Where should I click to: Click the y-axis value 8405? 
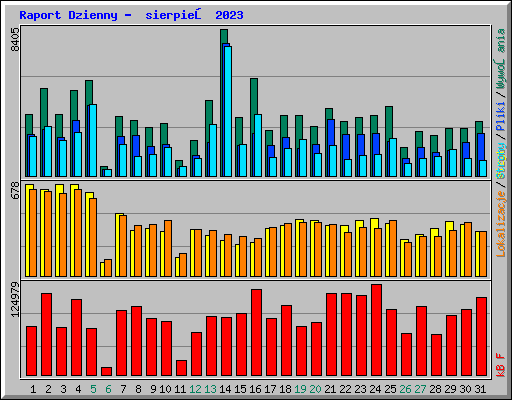point(15,39)
